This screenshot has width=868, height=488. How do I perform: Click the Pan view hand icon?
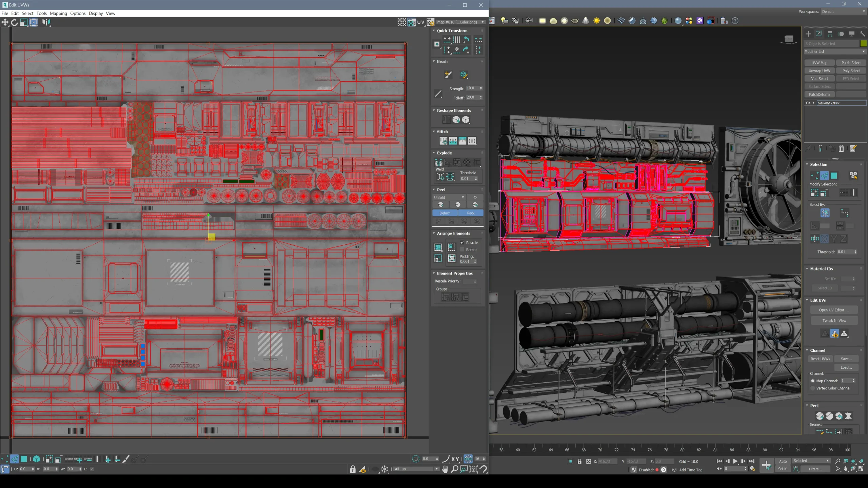tap(445, 469)
